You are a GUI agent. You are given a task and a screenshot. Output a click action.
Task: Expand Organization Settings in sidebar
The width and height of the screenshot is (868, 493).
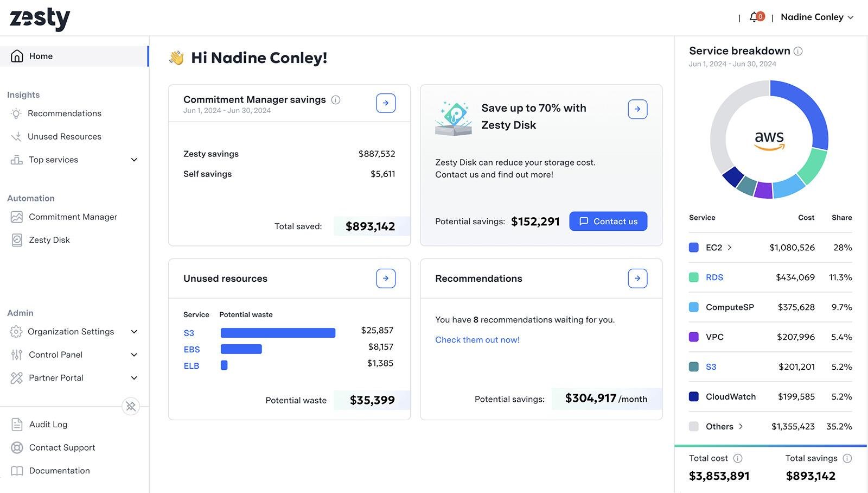pos(134,332)
